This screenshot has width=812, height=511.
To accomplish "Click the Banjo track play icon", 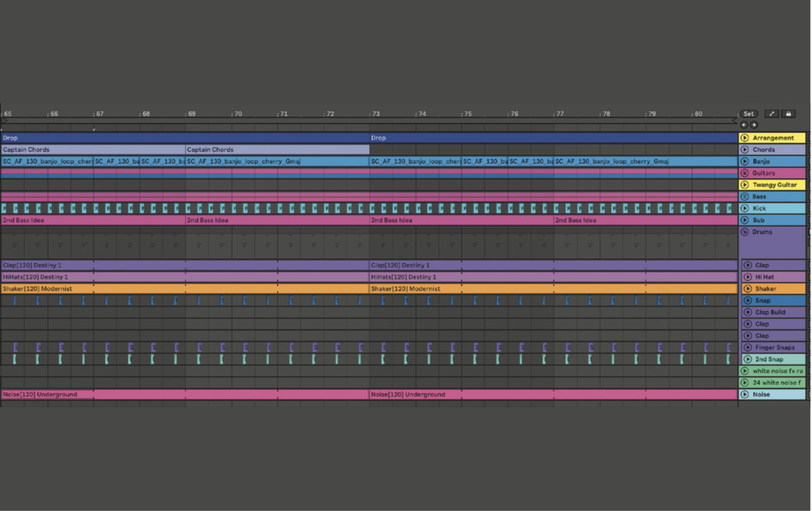I will click(744, 161).
